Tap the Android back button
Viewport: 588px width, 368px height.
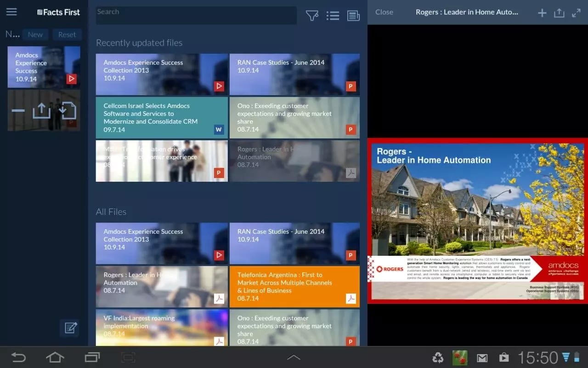[18, 357]
